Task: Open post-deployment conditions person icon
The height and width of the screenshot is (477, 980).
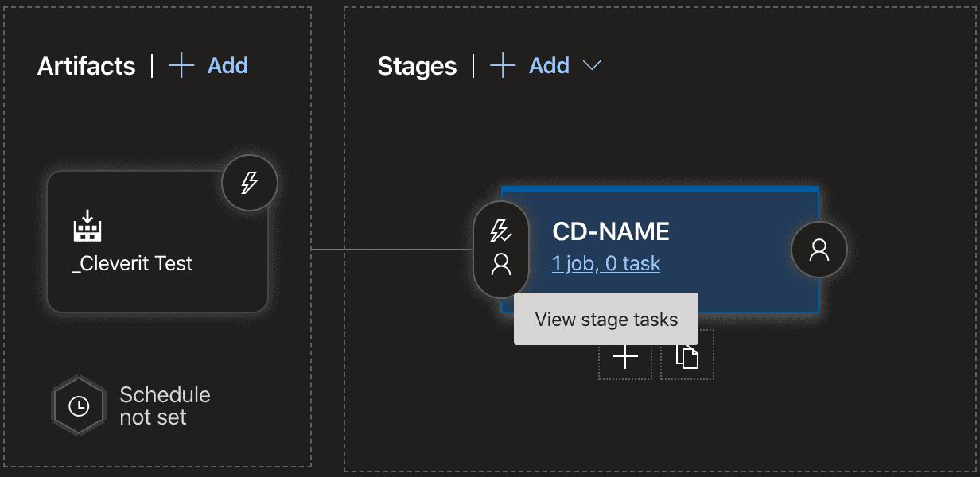Action: tap(819, 250)
